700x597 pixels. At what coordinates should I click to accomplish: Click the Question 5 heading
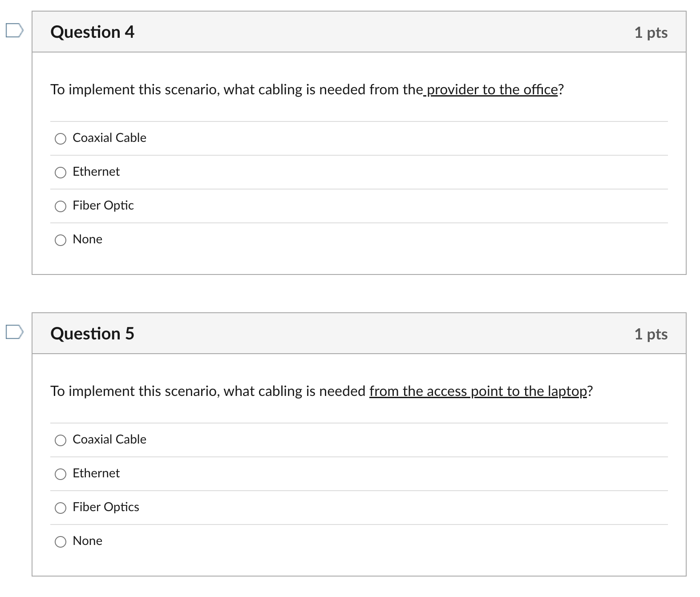pyautogui.click(x=93, y=334)
